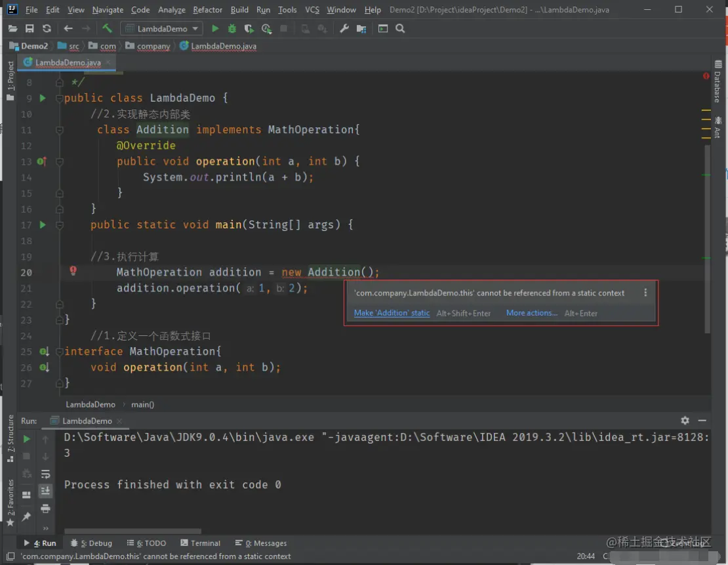Open the VCS menu
This screenshot has width=728, height=565.
312,10
